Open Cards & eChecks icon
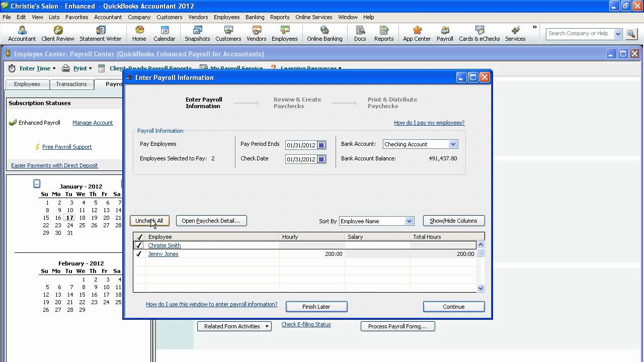The width and height of the screenshot is (644, 362). [x=479, y=34]
